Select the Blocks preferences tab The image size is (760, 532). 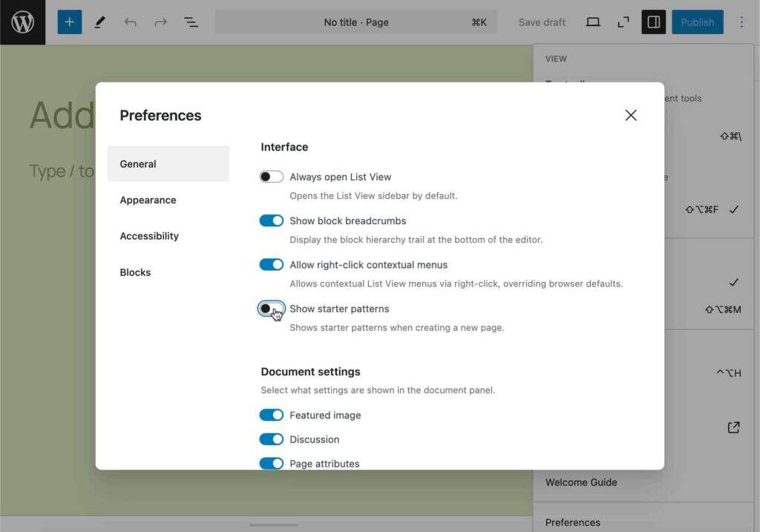[135, 272]
